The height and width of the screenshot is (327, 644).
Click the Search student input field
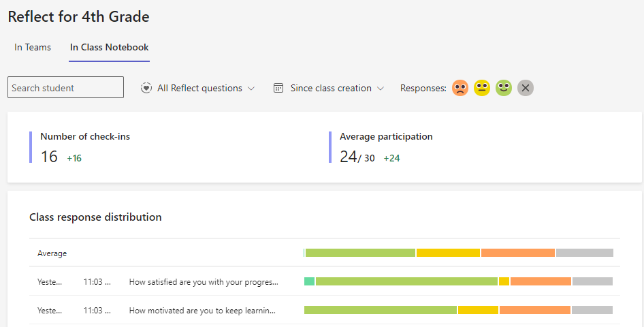click(65, 87)
